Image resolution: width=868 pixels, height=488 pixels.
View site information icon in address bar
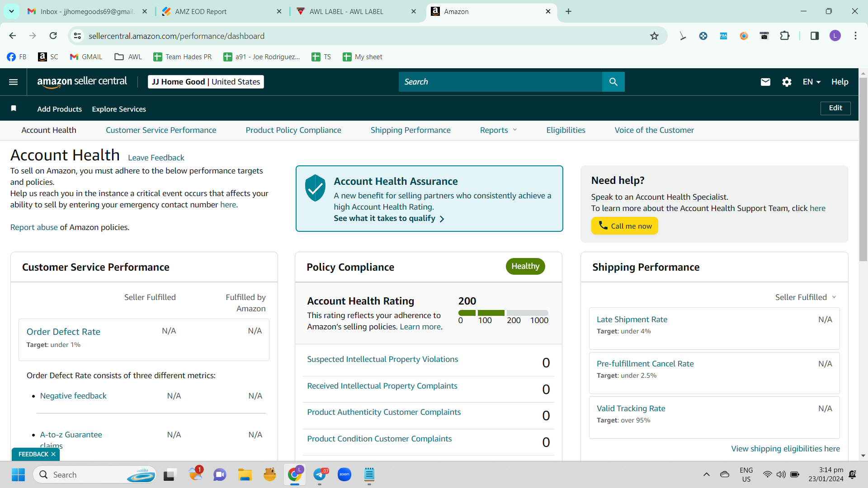78,36
